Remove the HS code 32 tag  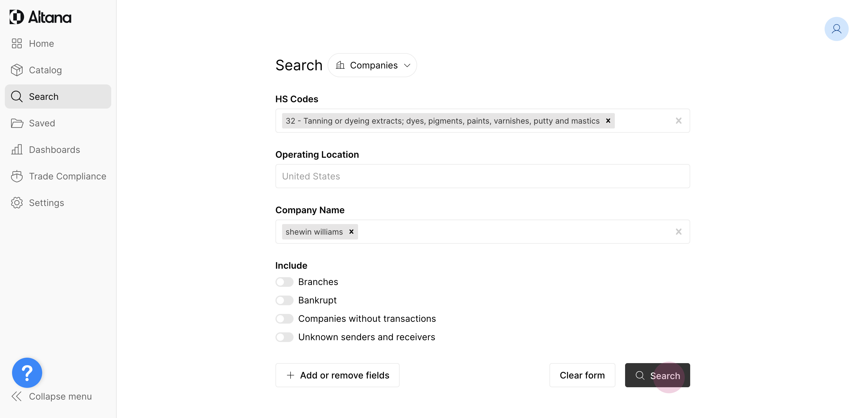[608, 121]
